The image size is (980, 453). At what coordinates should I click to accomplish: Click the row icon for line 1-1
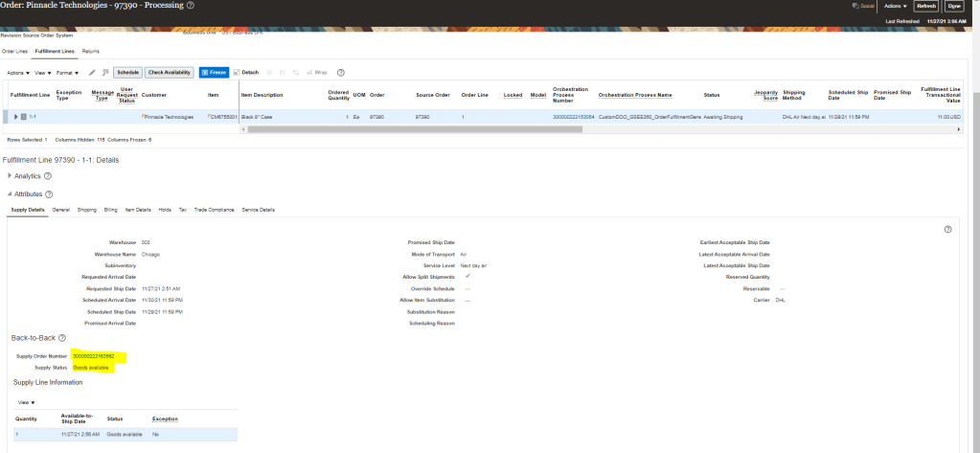point(24,117)
